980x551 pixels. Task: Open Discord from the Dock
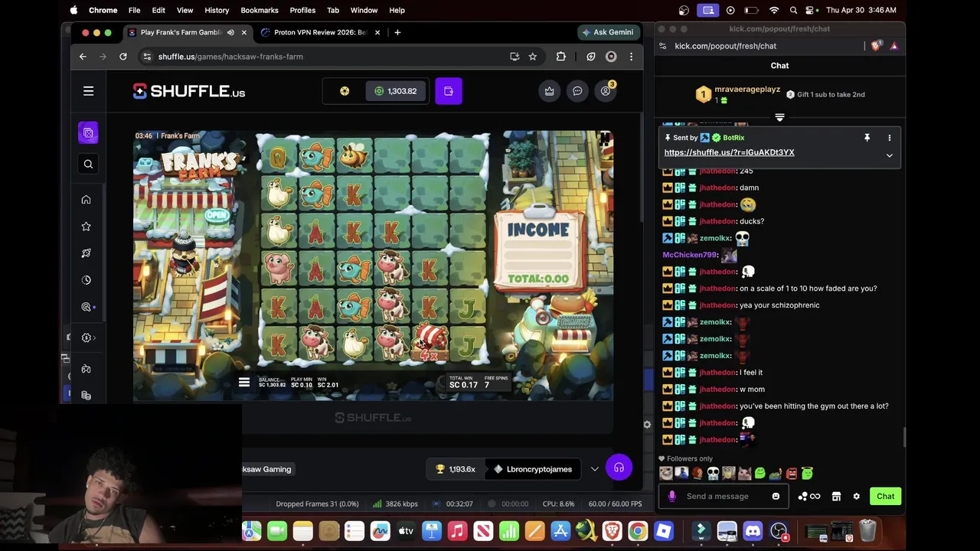point(753,530)
